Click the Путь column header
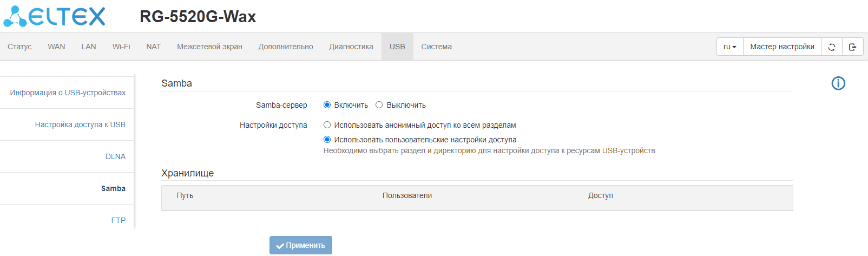The height and width of the screenshot is (256, 868). tap(185, 195)
